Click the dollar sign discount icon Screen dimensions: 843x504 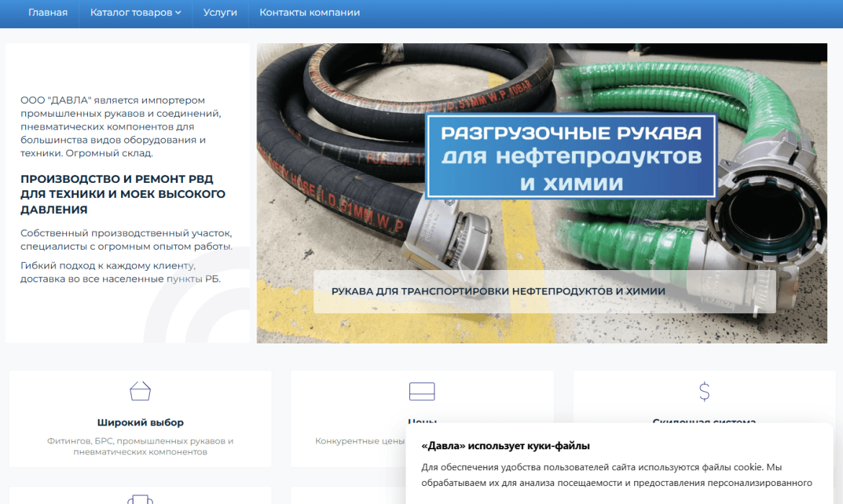pos(704,392)
